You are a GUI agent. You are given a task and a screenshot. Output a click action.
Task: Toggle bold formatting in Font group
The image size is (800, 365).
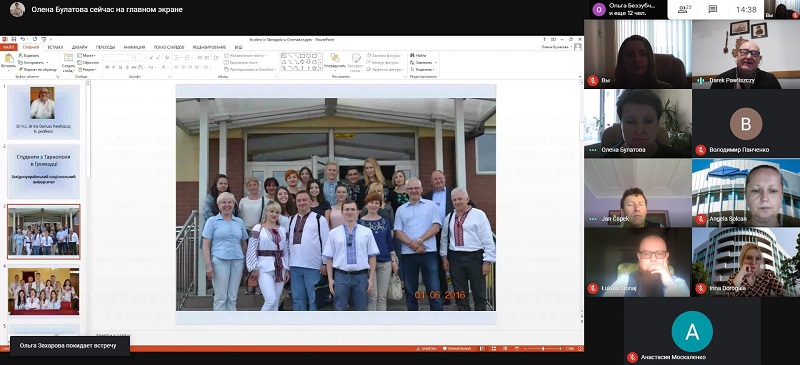[x=107, y=67]
